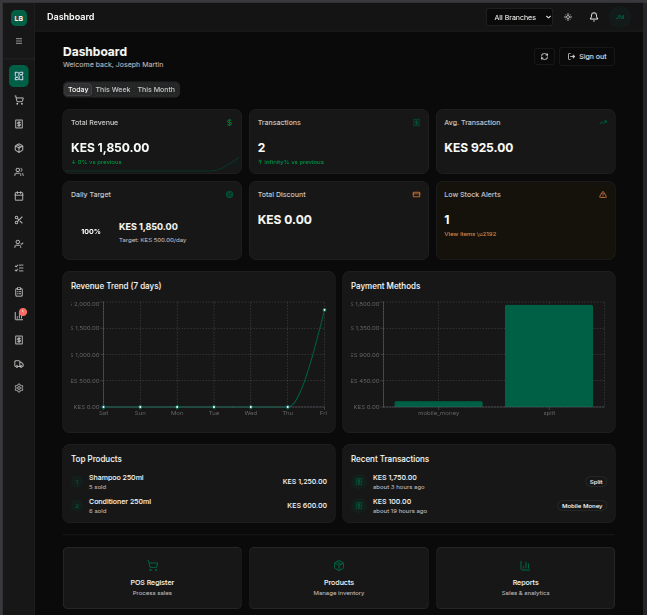This screenshot has height=615, width=647.
Task: Switch to the This Week tab
Action: click(113, 90)
